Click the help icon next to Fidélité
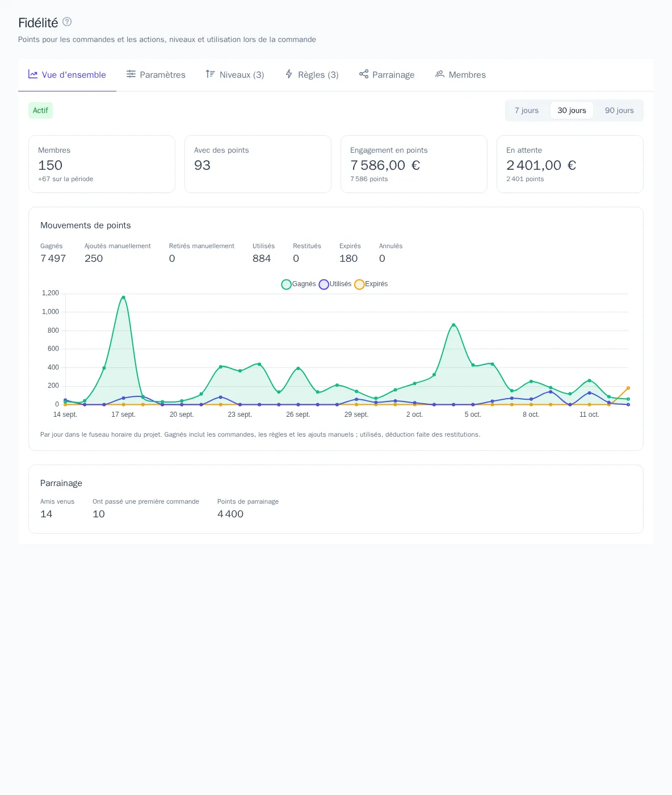Screen dimensions: 672x795 point(67,22)
